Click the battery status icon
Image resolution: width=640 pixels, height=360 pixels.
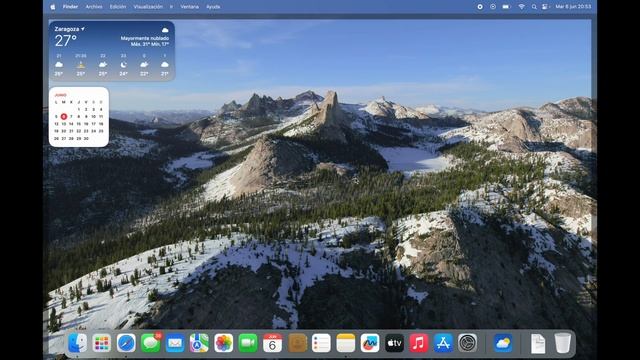pos(506,7)
